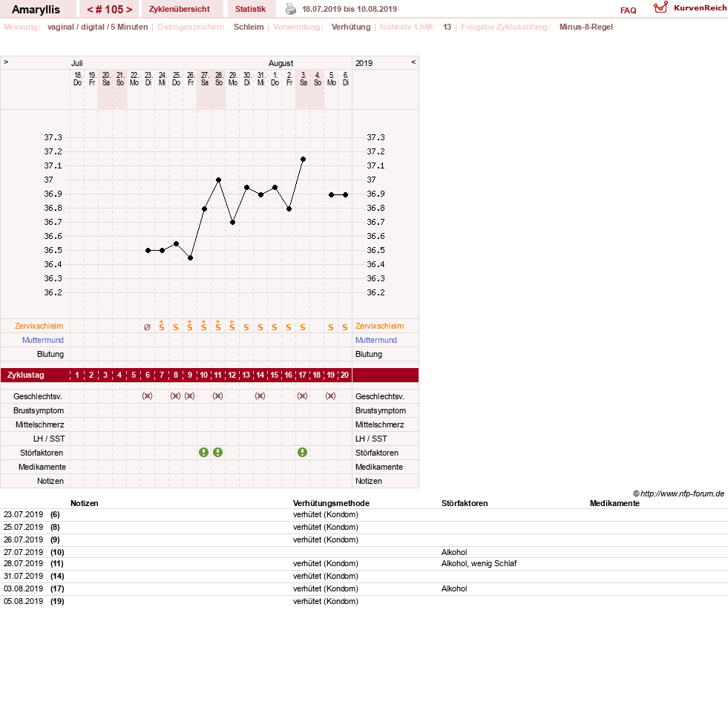Click Zervixschleim S symbol on day 8
728x725 pixels.
[x=175, y=327]
